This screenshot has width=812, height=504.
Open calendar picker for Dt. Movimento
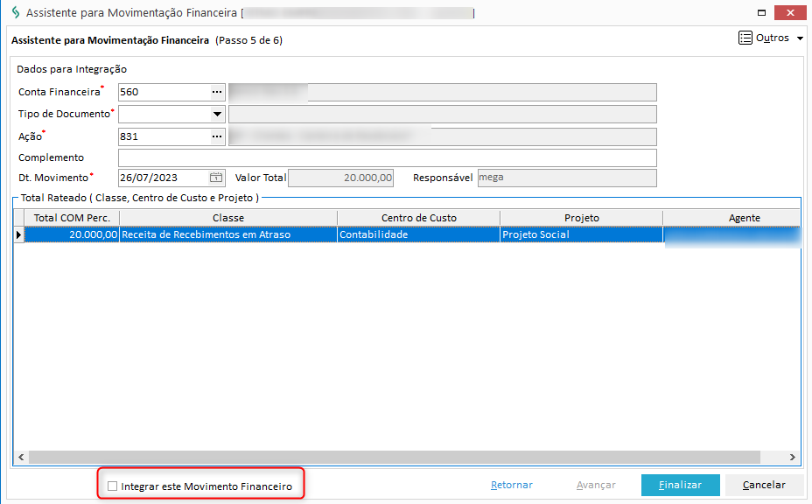216,178
